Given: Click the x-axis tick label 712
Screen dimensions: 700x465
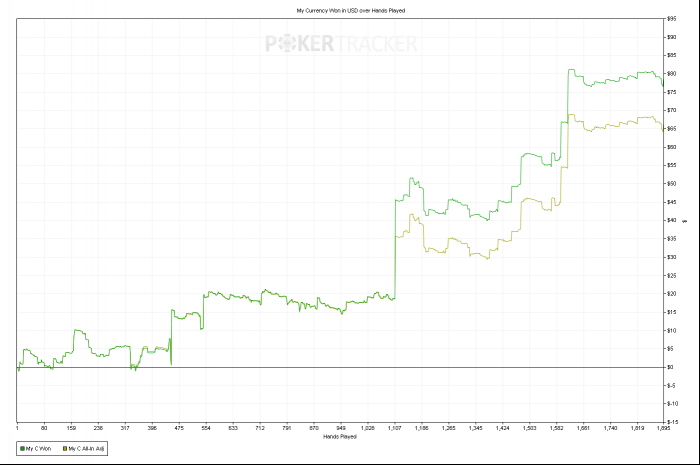Looking at the screenshot, I should [260, 428].
